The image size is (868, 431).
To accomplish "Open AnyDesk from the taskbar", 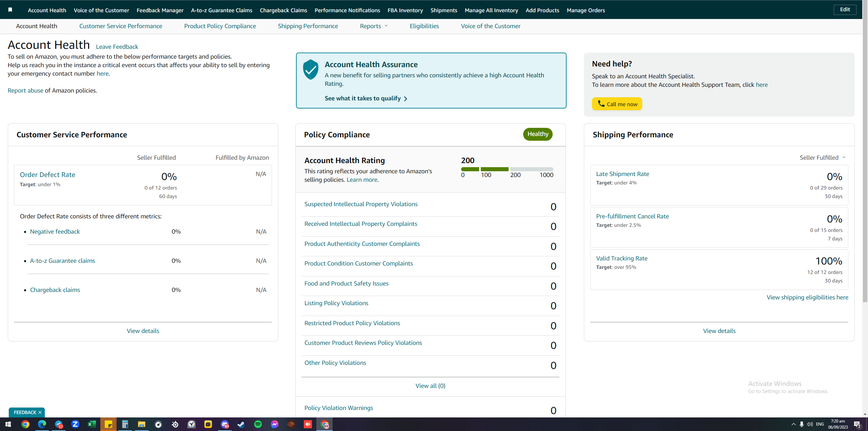I will tap(308, 424).
